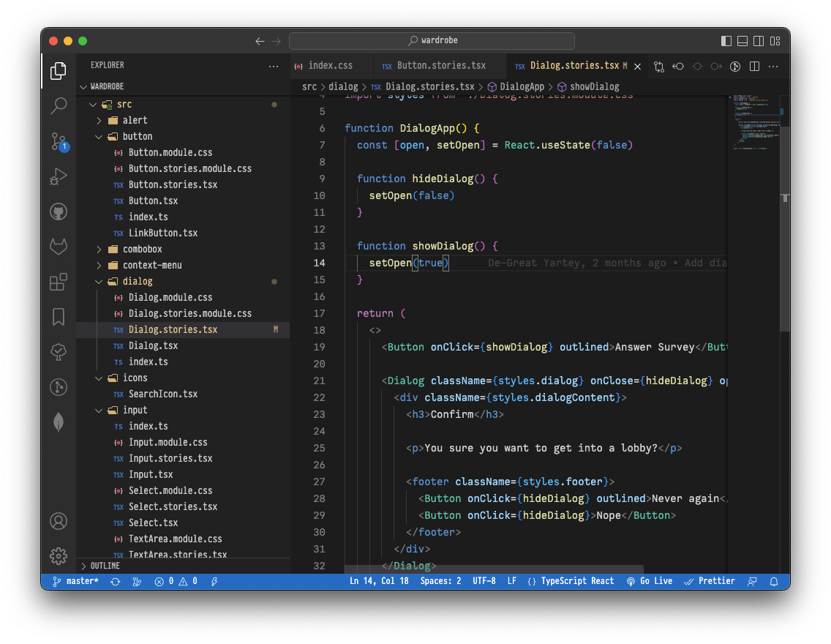Open the Source Control view
This screenshot has width=831, height=644.
59,141
